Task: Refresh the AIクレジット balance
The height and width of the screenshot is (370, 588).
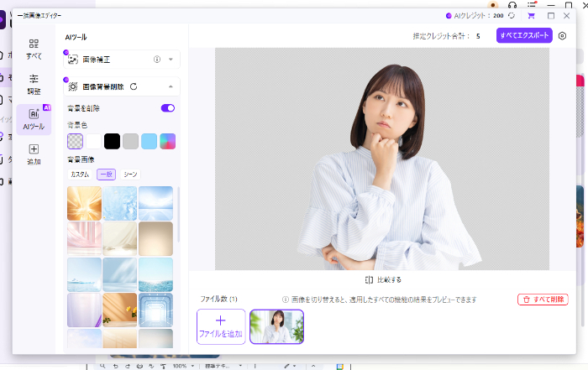Action: point(512,15)
